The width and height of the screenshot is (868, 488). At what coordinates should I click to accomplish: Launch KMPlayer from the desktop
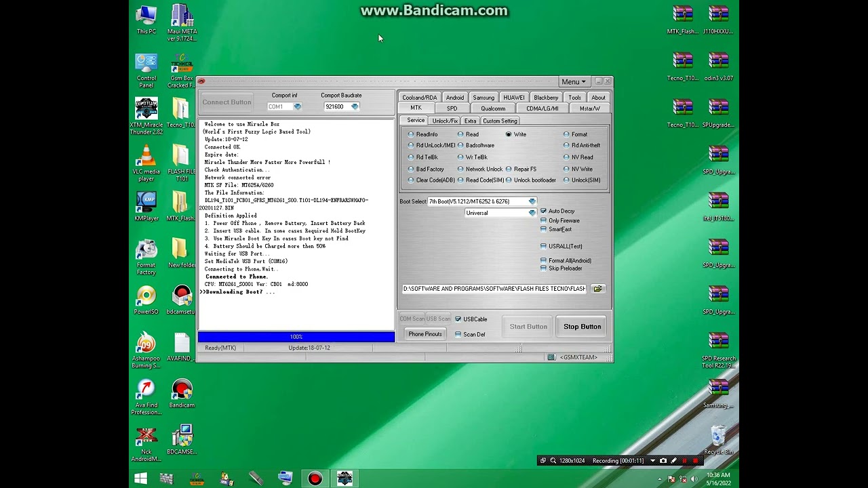pos(146,207)
